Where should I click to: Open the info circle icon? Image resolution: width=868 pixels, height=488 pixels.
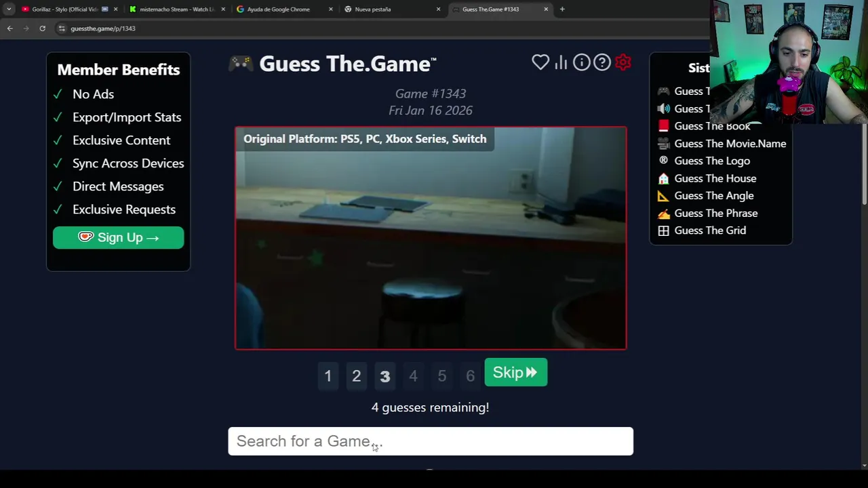pos(581,62)
